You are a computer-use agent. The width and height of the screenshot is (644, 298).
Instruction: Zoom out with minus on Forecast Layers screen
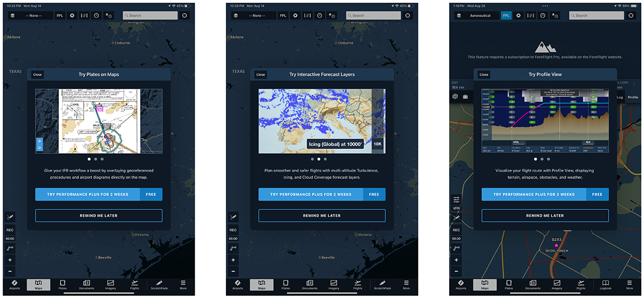[x=233, y=271]
